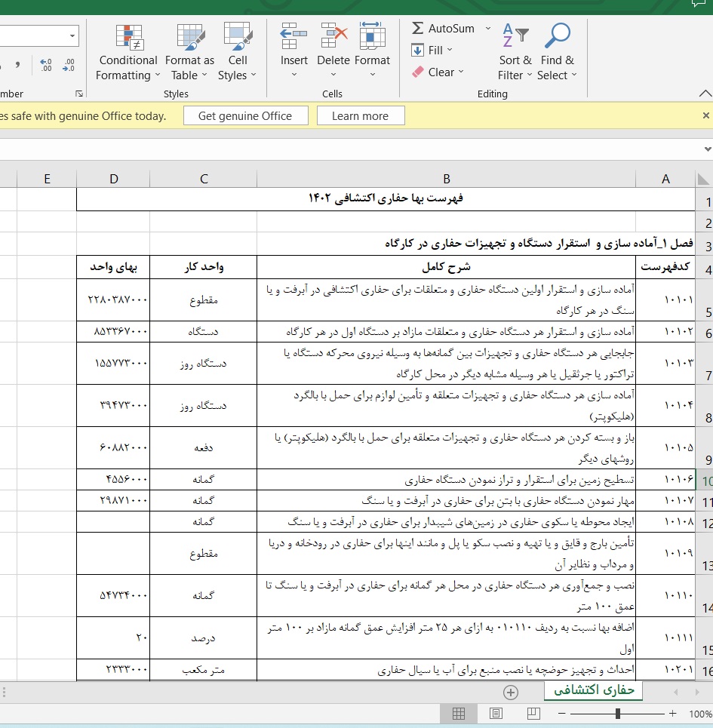Image resolution: width=713 pixels, height=728 pixels.
Task: Expand the Fill dropdown arrow
Action: (450, 50)
